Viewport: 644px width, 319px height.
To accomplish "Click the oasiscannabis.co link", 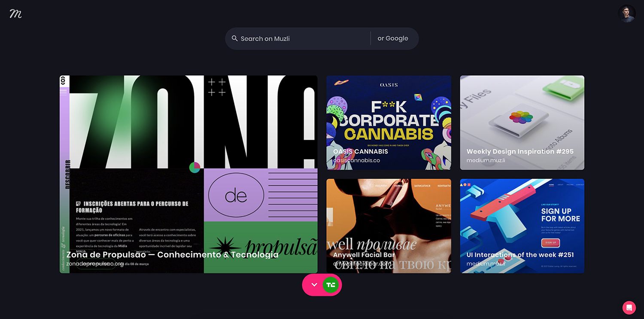I will [x=356, y=160].
